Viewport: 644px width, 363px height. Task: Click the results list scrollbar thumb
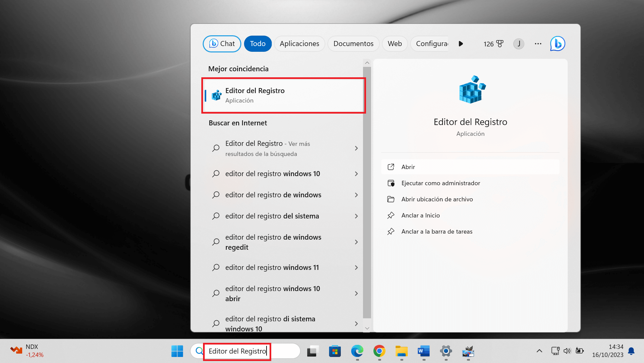click(367, 192)
